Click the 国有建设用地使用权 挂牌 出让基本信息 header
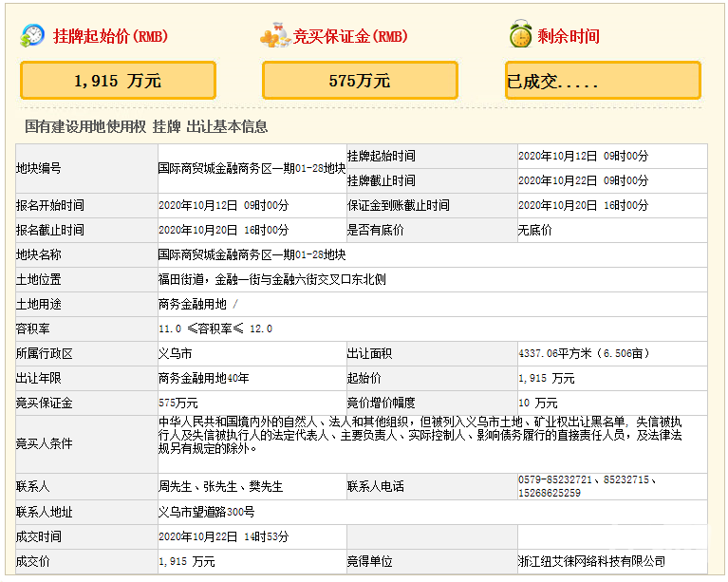Image resolution: width=728 pixels, height=582 pixels. click(x=146, y=126)
